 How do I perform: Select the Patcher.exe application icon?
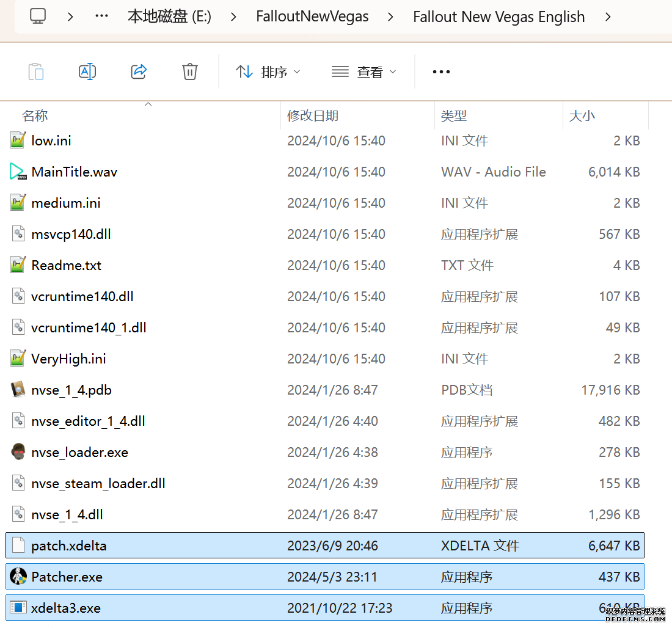pos(18,577)
